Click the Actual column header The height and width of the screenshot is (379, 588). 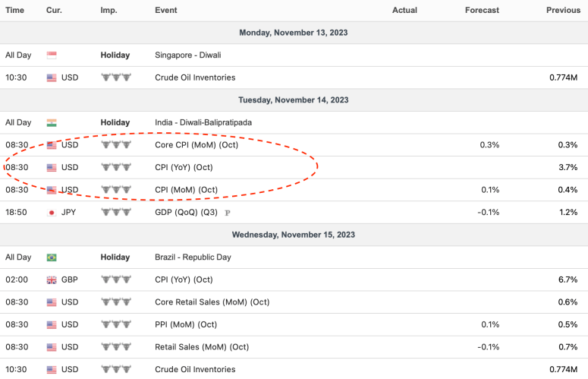pos(404,10)
